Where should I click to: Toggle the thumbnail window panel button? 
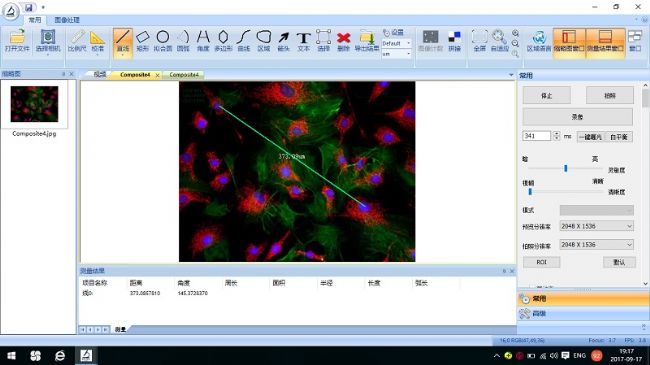(x=569, y=41)
